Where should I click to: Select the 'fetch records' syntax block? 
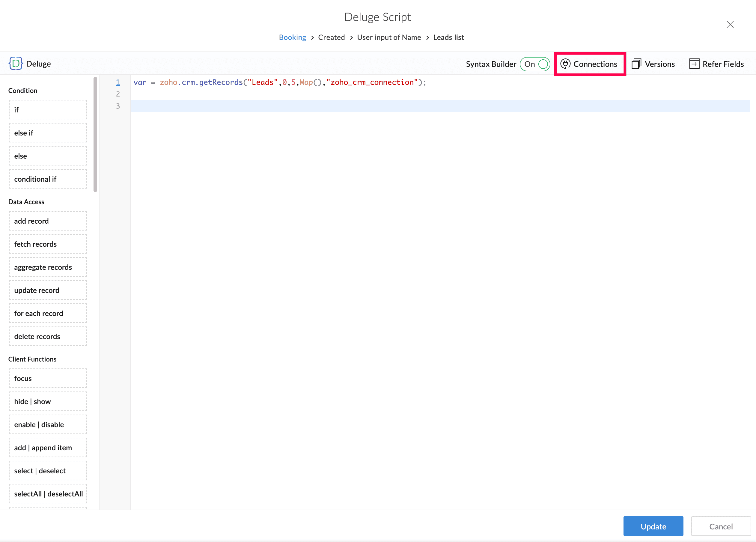(48, 244)
